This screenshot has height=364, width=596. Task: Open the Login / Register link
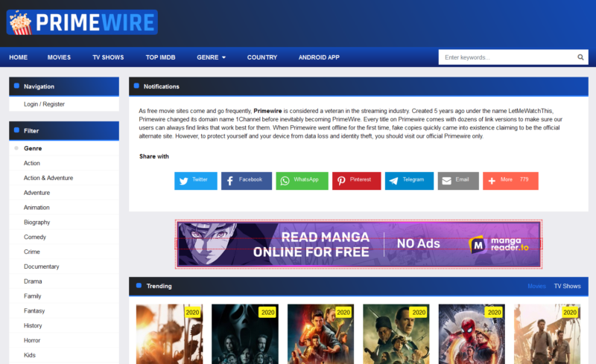[44, 104]
